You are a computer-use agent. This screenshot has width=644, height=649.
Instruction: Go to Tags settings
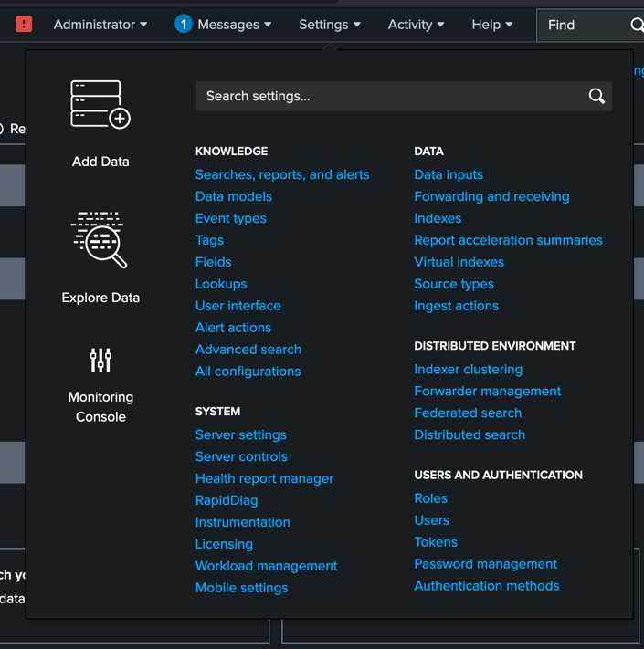209,240
